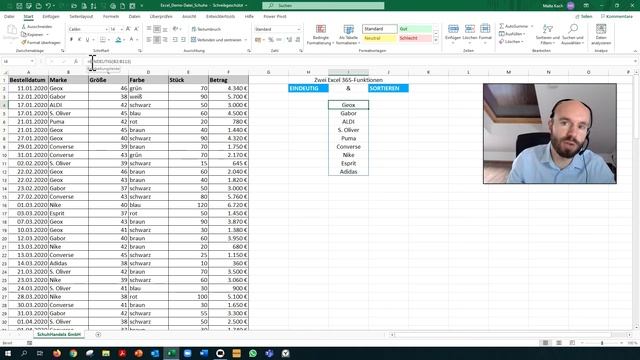Switch to the Ansicht tab
The width and height of the screenshot is (640, 360).
pos(189,16)
